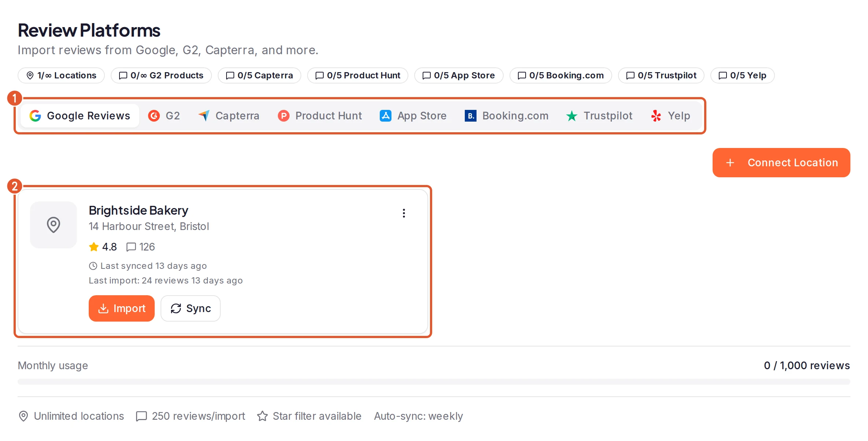Switch to the Google Reviews tab
Image resolution: width=868 pixels, height=441 pixels.
[x=80, y=116]
